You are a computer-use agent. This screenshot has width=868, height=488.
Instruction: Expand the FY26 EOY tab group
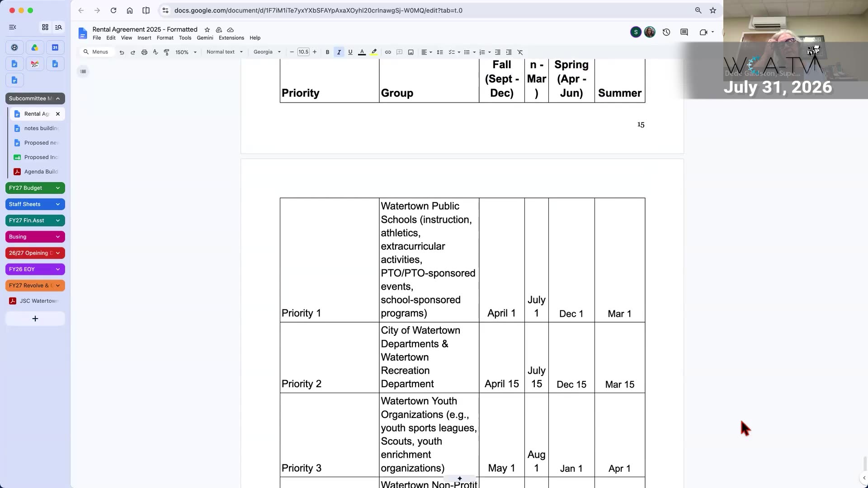(x=35, y=269)
